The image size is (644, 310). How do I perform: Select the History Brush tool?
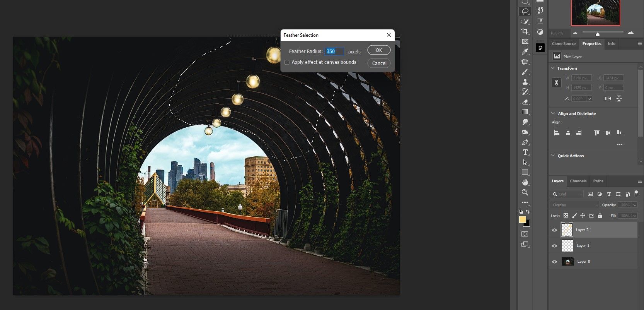click(525, 92)
